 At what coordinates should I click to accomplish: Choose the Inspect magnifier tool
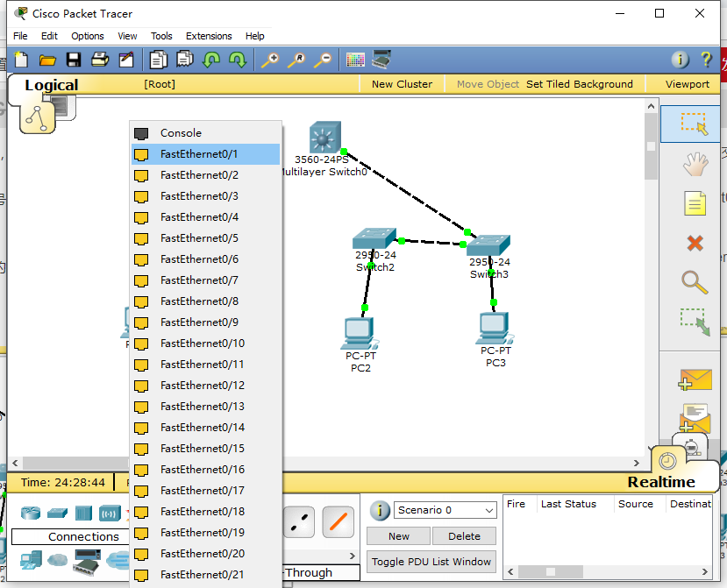[x=695, y=282]
